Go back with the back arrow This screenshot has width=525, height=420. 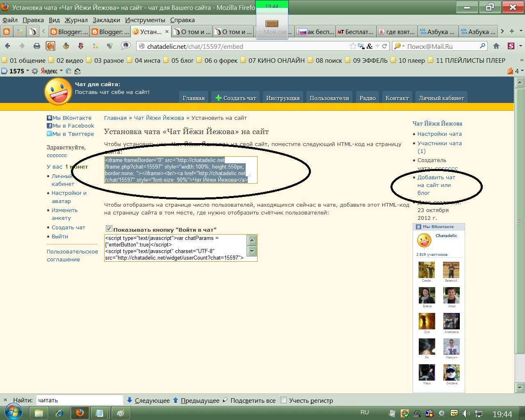7,46
